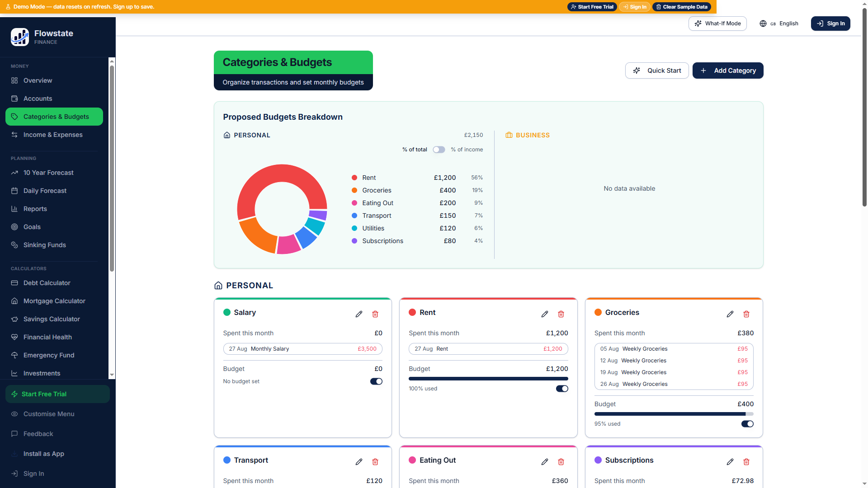
Task: Toggle the Salary budget switch
Action: [376, 381]
